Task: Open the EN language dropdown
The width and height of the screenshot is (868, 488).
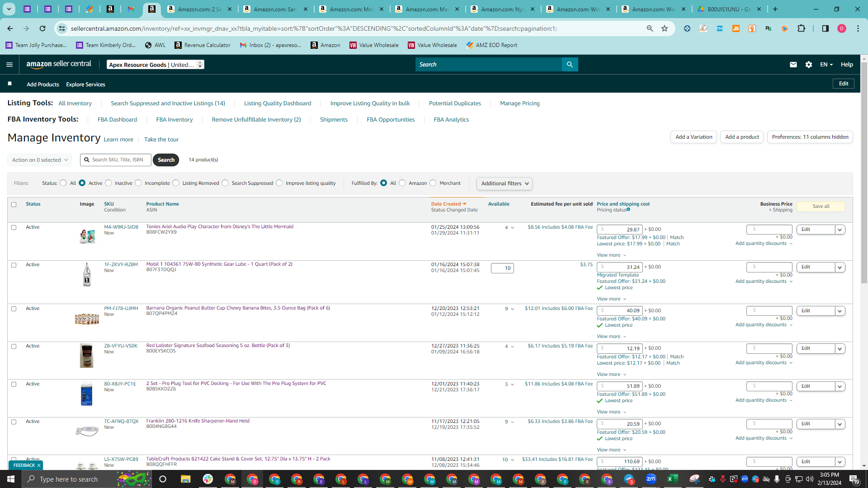Action: click(826, 65)
